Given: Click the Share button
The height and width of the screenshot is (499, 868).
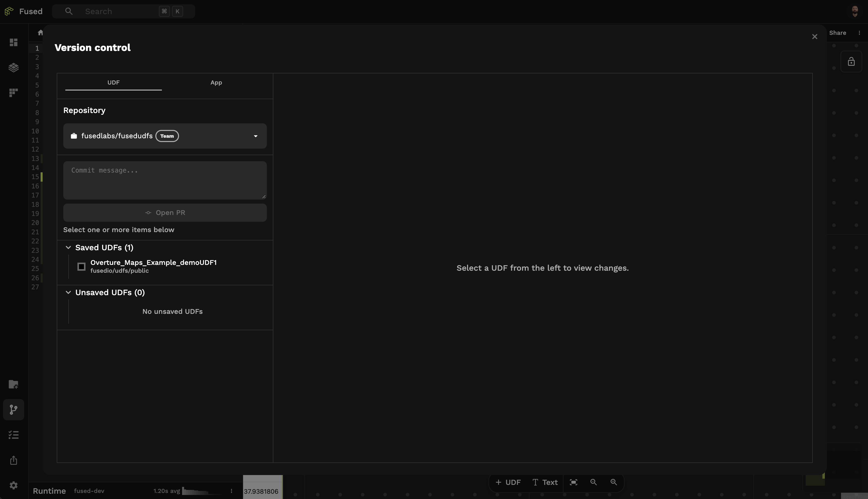Looking at the screenshot, I should (837, 33).
